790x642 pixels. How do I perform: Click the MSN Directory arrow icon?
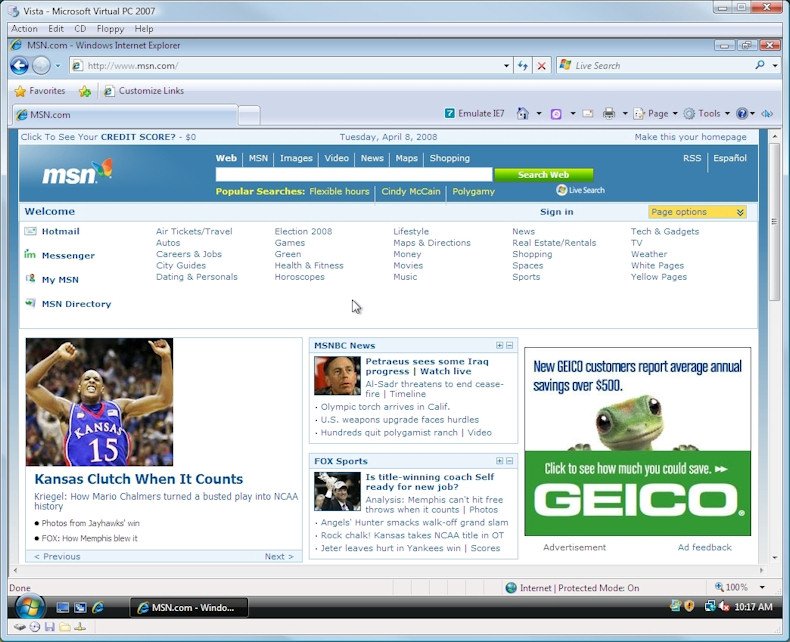pos(30,303)
